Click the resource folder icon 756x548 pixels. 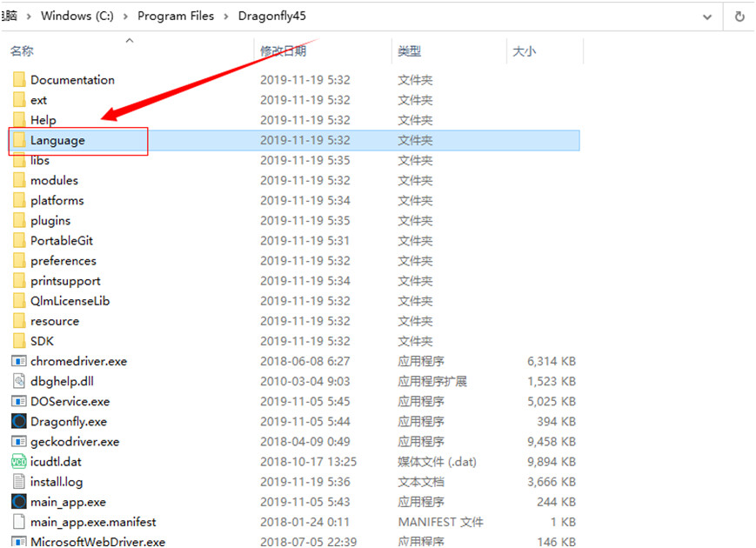pyautogui.click(x=19, y=321)
